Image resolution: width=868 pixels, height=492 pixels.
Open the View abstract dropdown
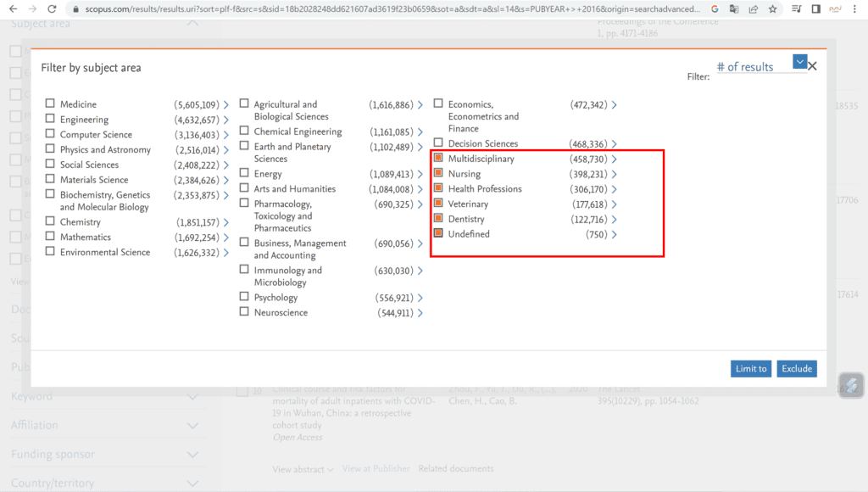(x=303, y=468)
